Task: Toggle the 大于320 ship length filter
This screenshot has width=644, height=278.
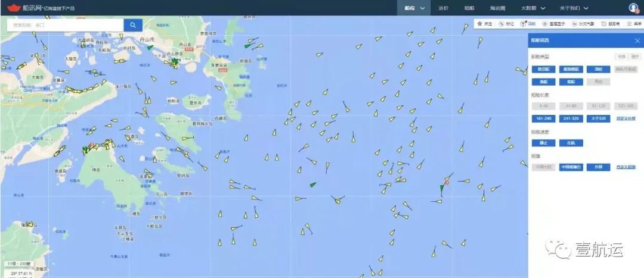Action: tap(598, 118)
